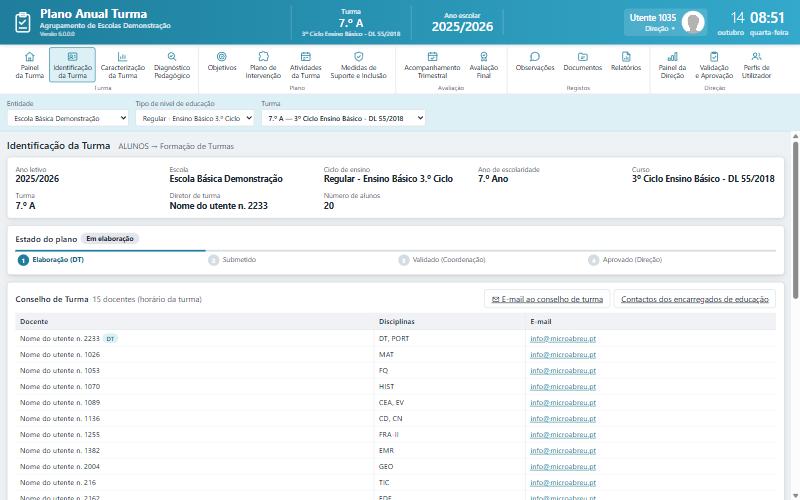Open email link for utente n. 1382
This screenshot has height=500, width=800.
click(563, 451)
